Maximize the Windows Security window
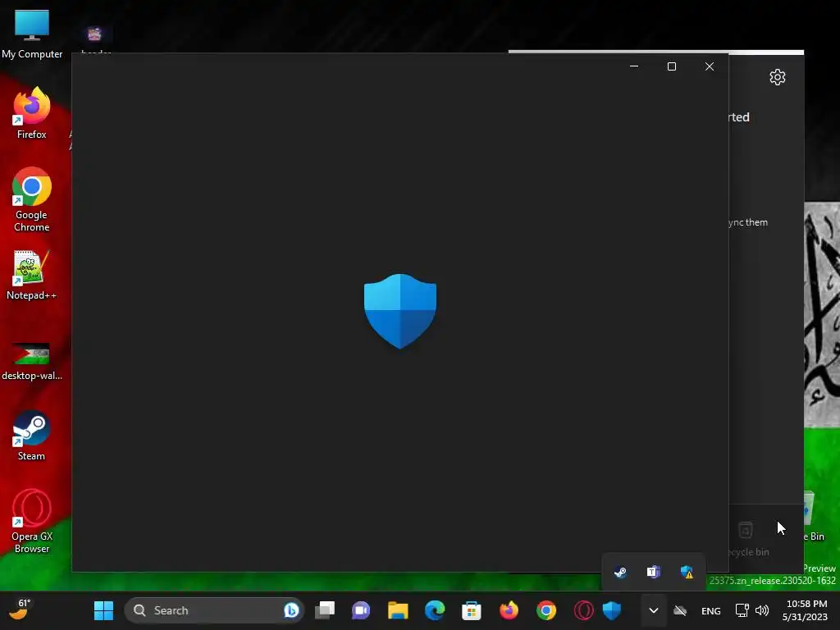The height and width of the screenshot is (630, 840). [672, 66]
